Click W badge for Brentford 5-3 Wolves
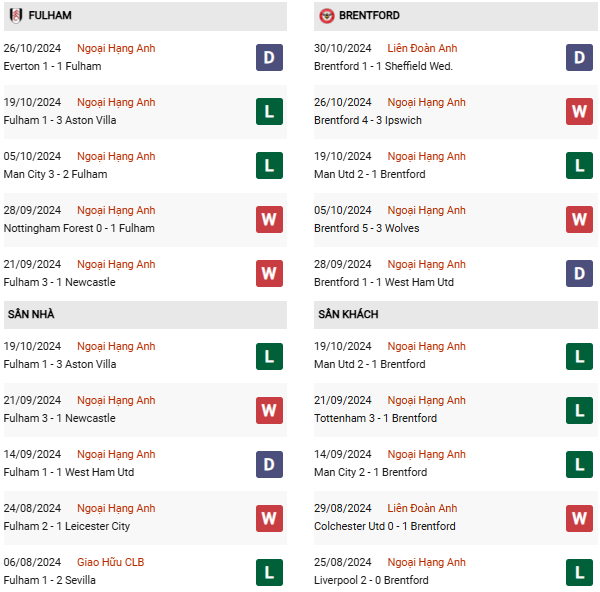 click(580, 219)
